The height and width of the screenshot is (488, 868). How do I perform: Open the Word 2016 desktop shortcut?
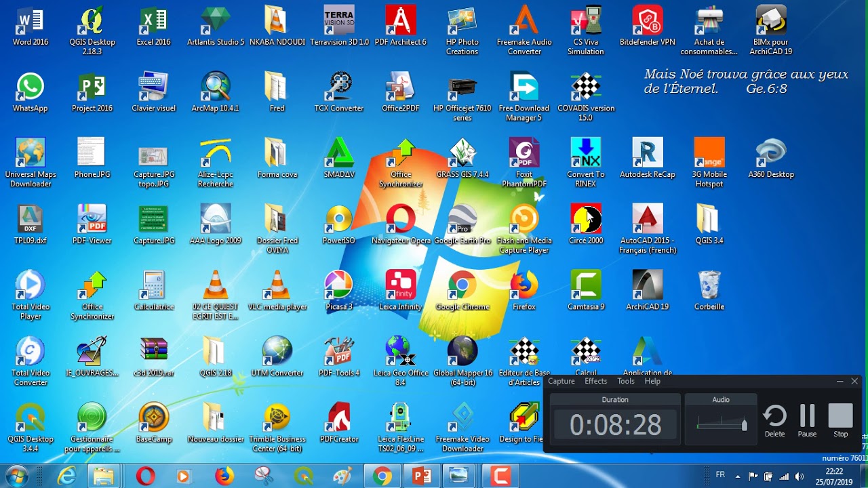pyautogui.click(x=31, y=26)
